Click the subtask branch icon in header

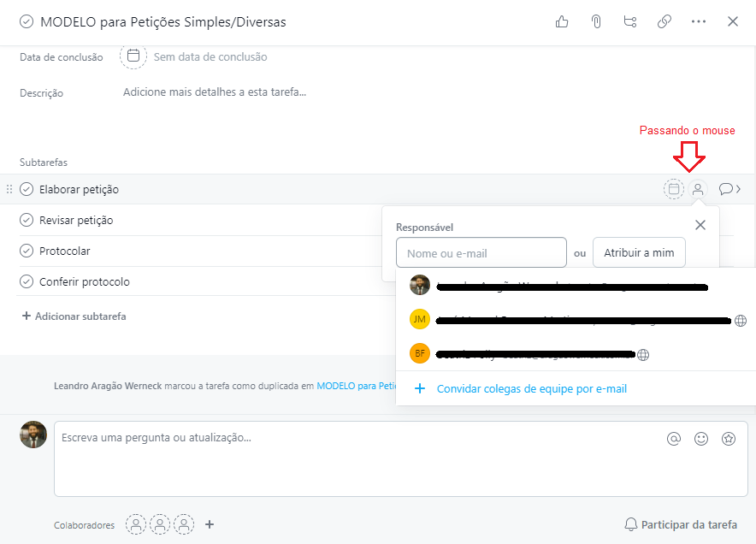click(630, 22)
